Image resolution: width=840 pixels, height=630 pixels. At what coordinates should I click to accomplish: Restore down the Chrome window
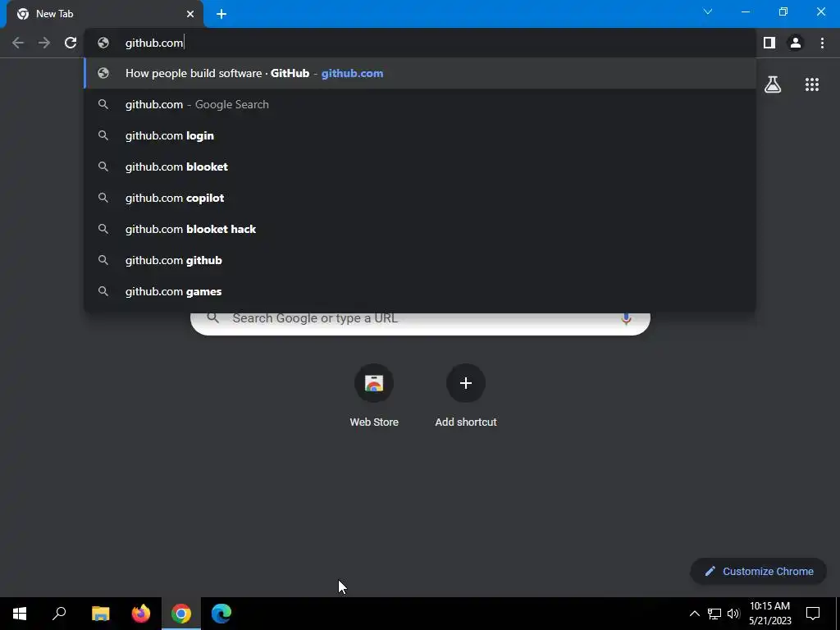tap(783, 11)
